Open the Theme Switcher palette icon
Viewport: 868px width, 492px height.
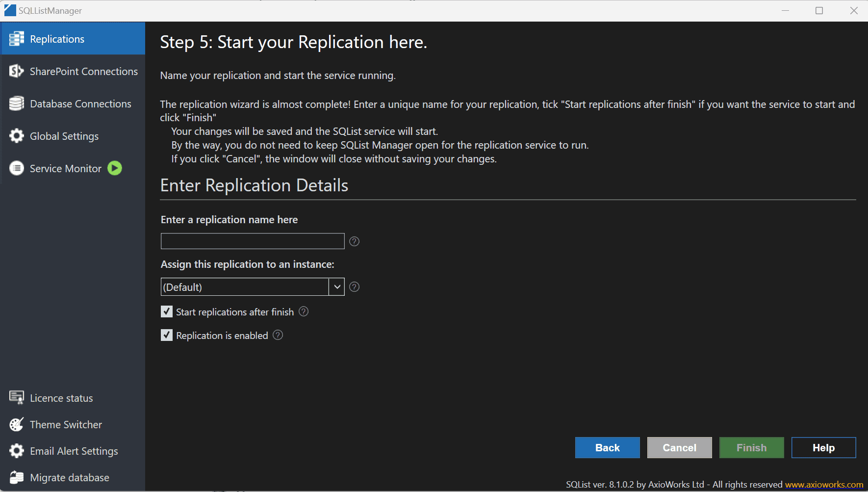[x=17, y=424]
